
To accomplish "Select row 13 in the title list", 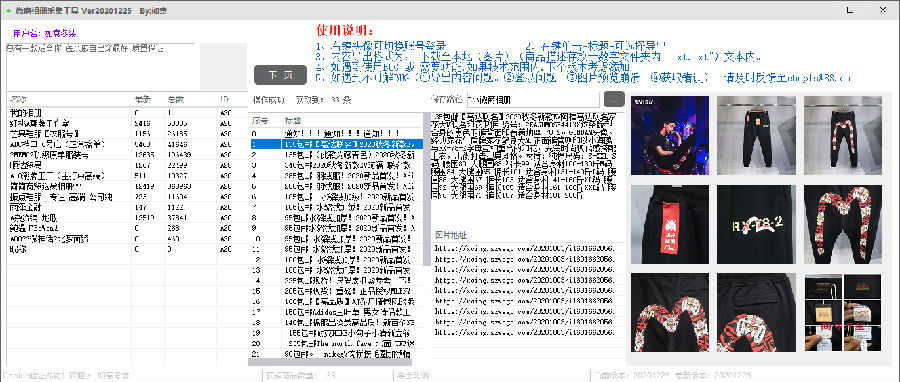I will click(x=336, y=270).
